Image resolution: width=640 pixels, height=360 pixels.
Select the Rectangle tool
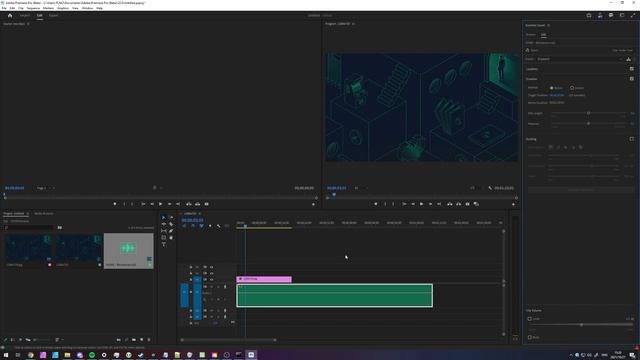click(164, 238)
